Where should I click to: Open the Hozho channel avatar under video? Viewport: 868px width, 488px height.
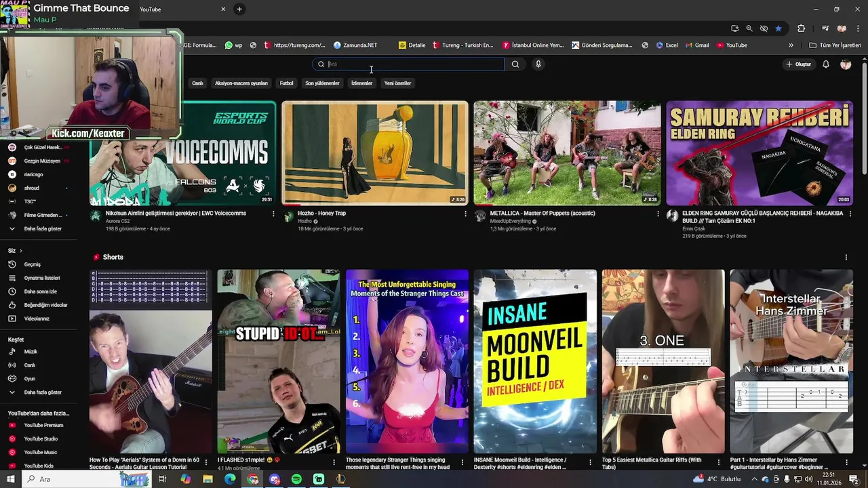(x=288, y=216)
